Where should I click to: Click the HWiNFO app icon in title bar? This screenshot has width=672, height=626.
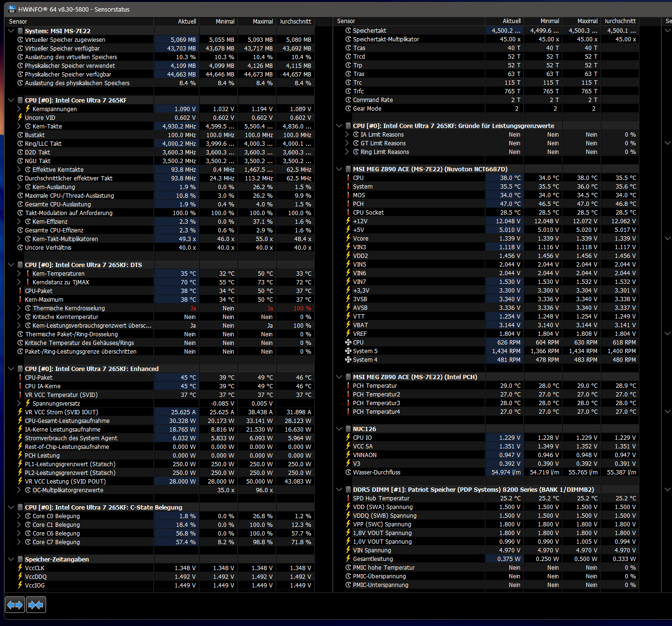[12, 9]
